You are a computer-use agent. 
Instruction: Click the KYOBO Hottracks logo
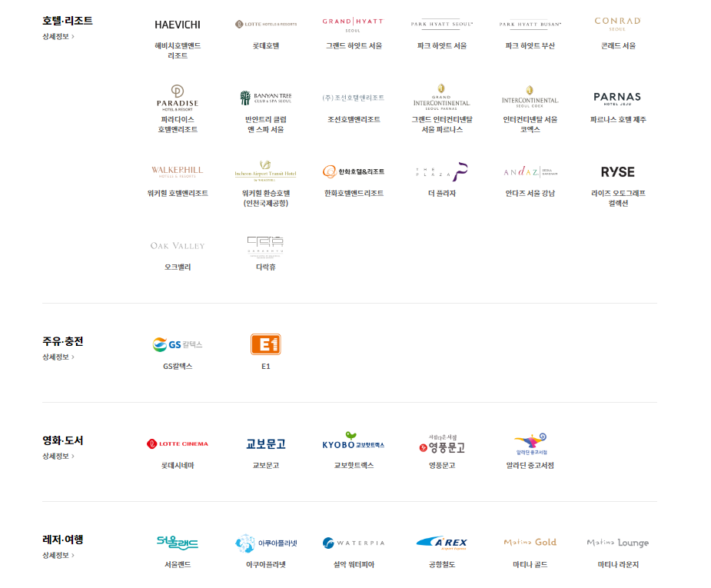pyautogui.click(x=354, y=441)
